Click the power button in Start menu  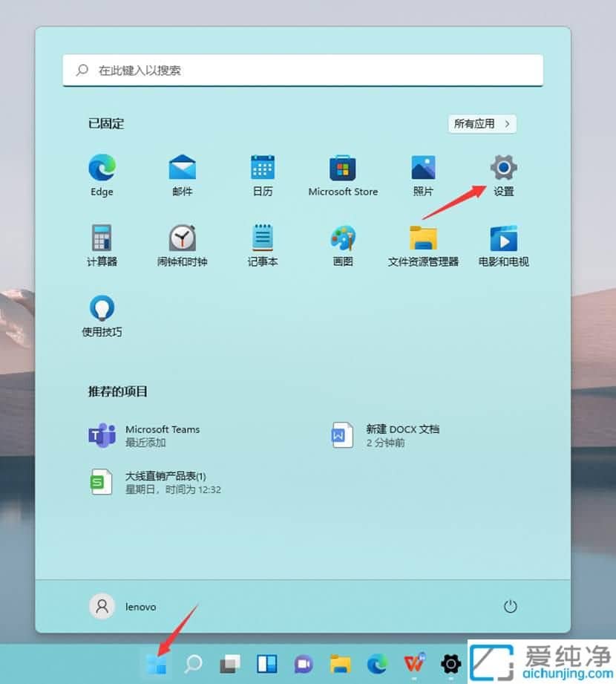click(510, 606)
